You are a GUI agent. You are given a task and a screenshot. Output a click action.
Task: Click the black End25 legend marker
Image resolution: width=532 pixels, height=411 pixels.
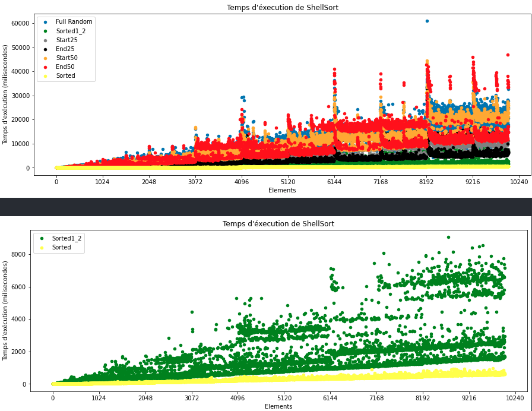coord(46,49)
